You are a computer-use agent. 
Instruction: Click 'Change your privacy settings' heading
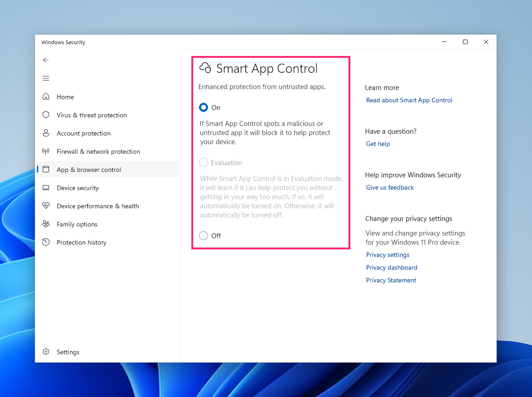[408, 219]
